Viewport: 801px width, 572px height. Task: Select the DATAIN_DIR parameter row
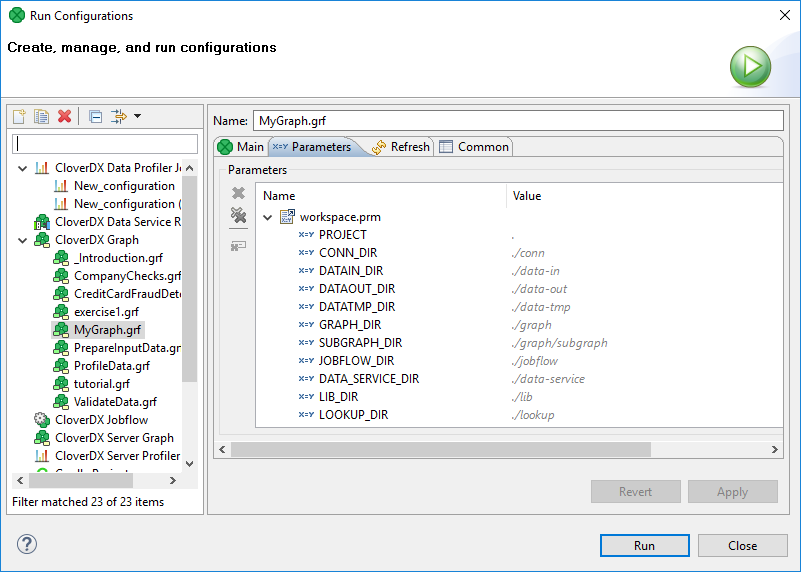point(519,271)
